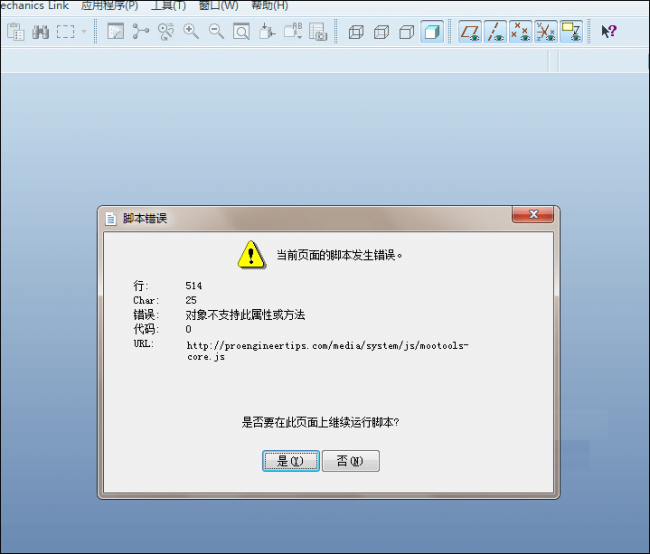650x554 pixels.
Task: Click the context-sensitive help cursor icon
Action: click(609, 32)
